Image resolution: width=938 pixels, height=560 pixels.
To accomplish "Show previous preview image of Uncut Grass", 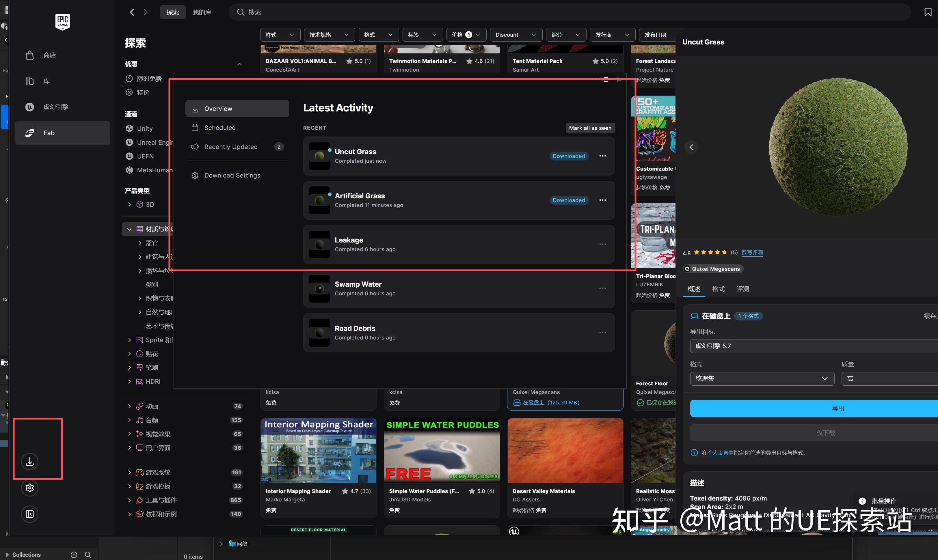I will click(691, 147).
